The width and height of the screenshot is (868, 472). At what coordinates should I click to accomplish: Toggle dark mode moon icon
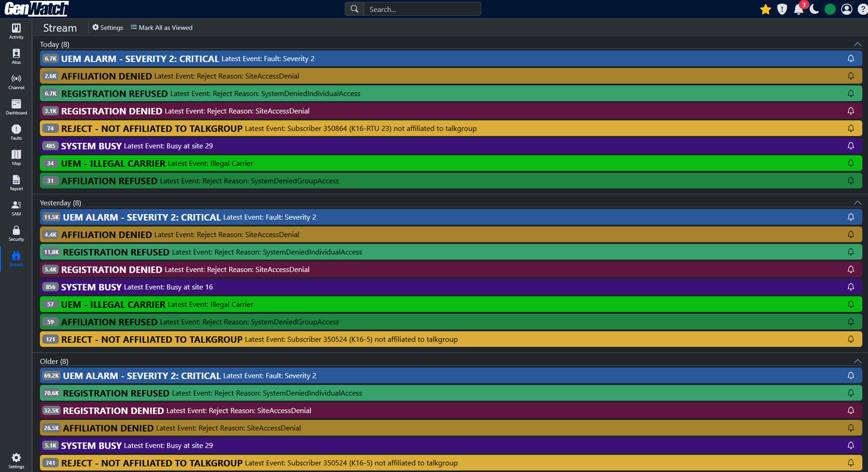pos(814,9)
